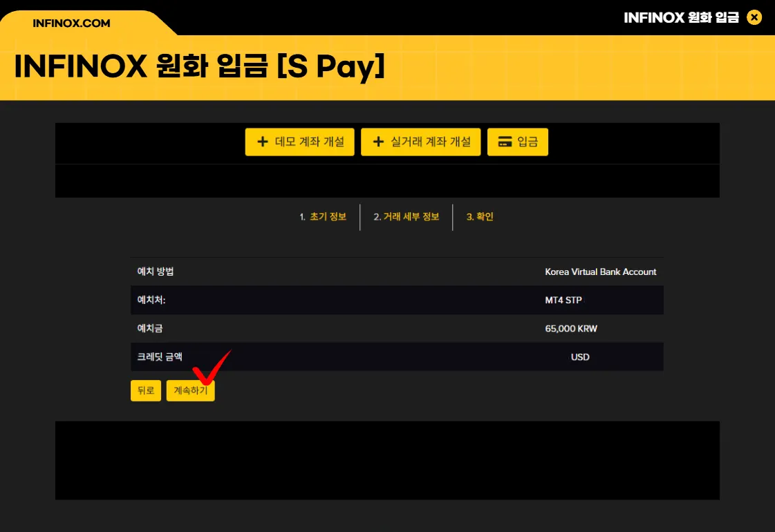
Task: Click the INFINOX.COM tab label
Action: click(71, 23)
